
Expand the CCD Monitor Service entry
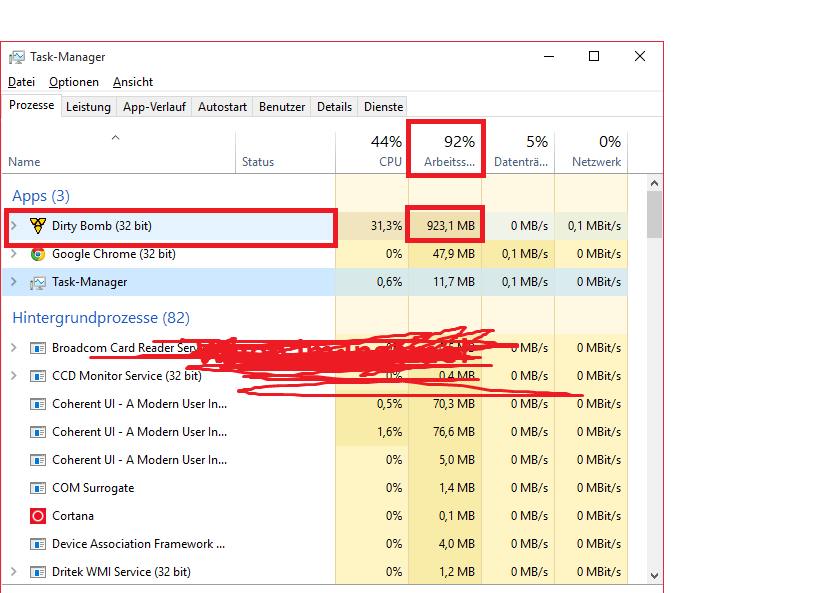point(14,376)
